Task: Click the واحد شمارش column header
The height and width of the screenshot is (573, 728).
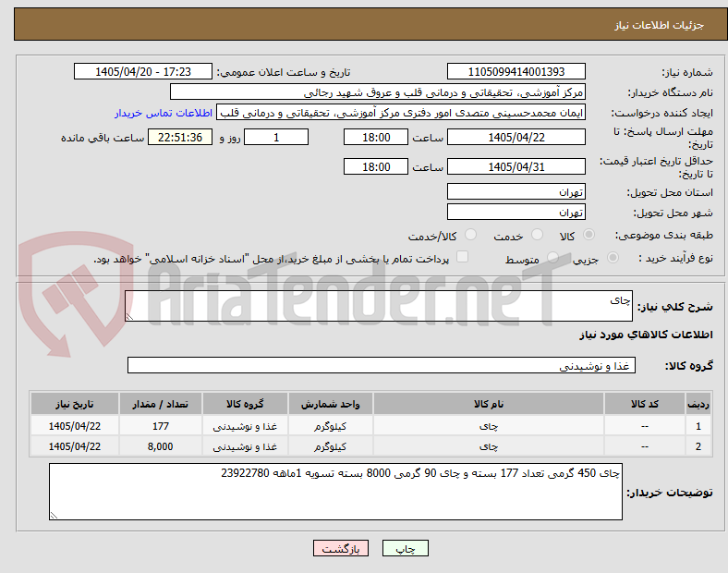Action: pyautogui.click(x=330, y=404)
